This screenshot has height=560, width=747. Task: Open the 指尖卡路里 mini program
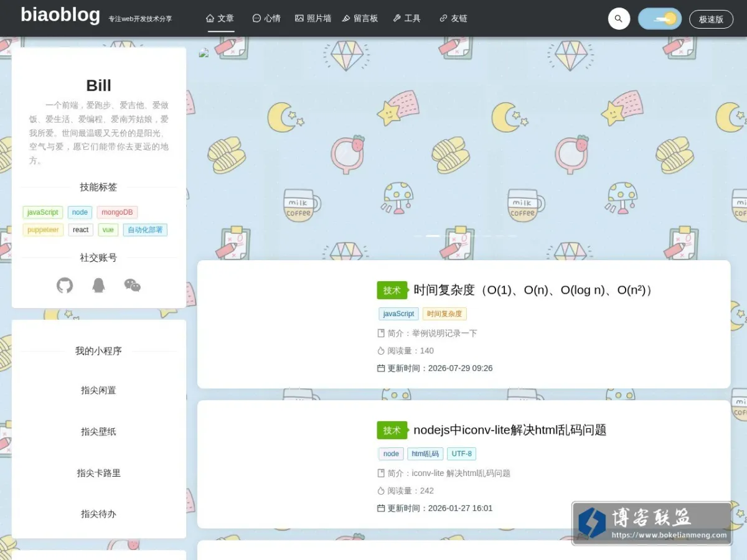98,473
